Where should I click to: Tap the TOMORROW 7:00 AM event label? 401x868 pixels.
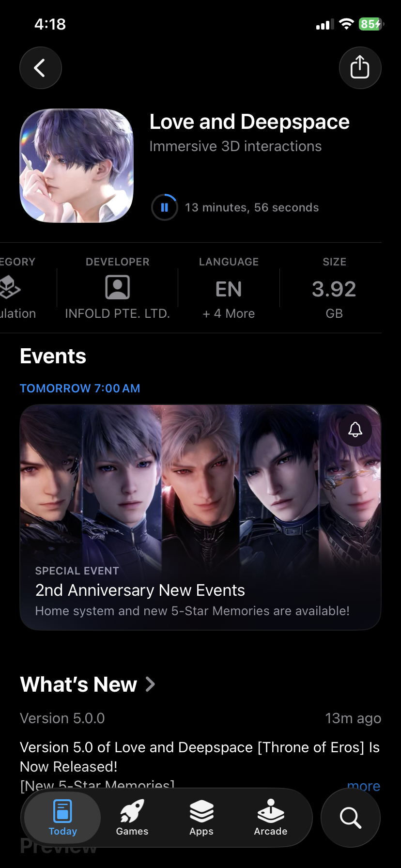pos(80,388)
